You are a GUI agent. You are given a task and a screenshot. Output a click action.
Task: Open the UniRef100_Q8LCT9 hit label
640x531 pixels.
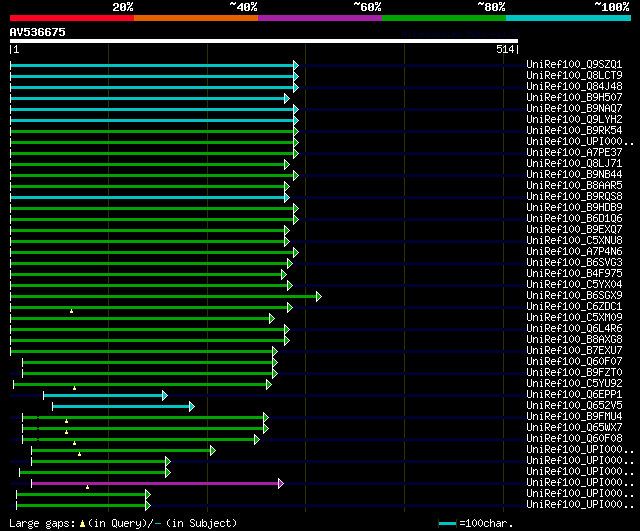coord(574,76)
